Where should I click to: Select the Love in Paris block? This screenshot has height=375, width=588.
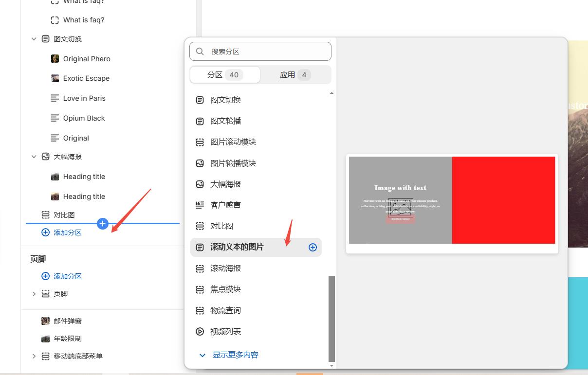[x=84, y=98]
